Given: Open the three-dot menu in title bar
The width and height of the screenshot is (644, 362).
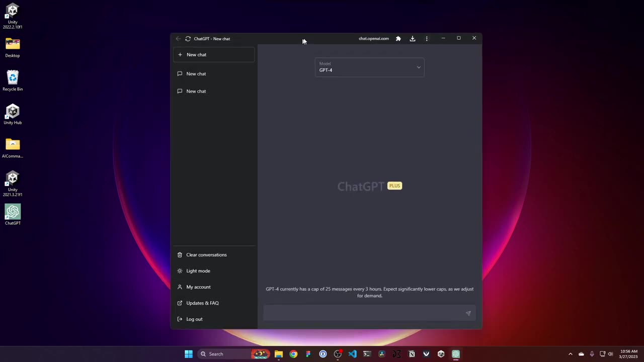Looking at the screenshot, I should pyautogui.click(x=427, y=39).
